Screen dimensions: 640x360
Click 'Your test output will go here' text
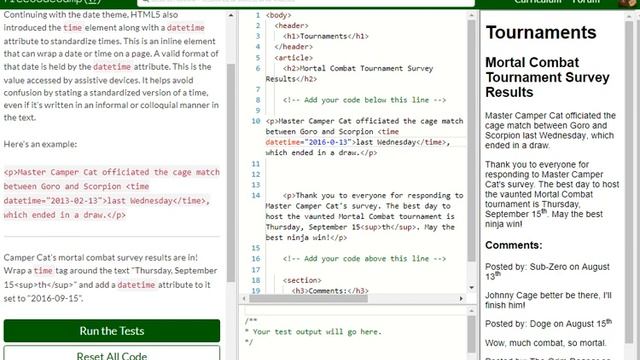(x=317, y=332)
